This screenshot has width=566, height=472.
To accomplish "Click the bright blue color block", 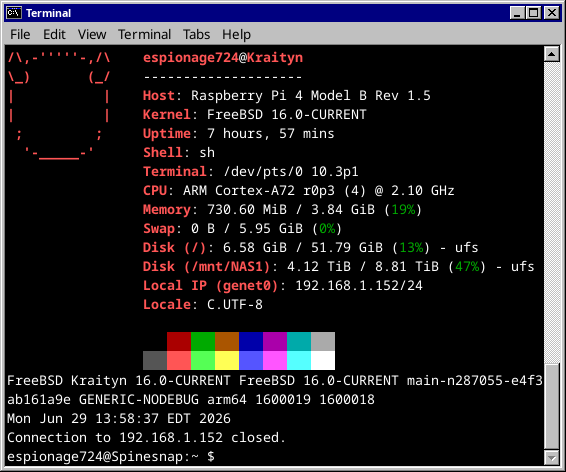I will (251, 360).
